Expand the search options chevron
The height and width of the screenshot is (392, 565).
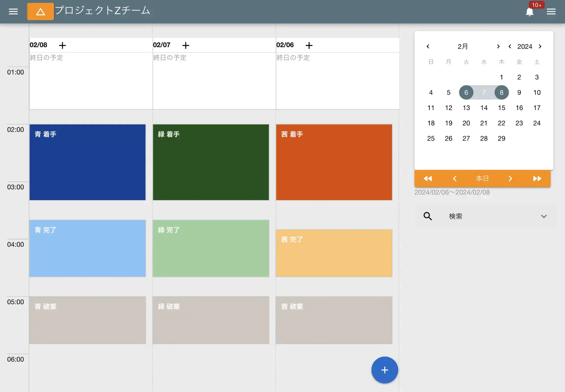coord(544,216)
